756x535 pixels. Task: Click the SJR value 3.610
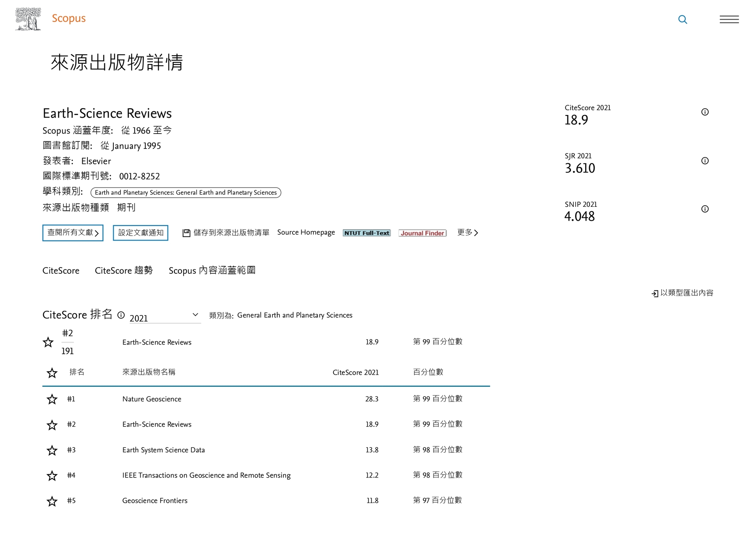580,168
